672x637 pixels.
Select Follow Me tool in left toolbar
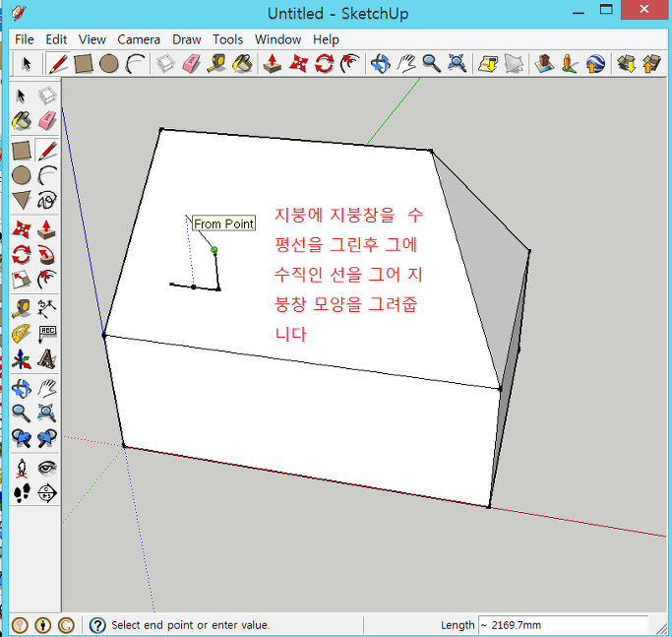point(46,255)
